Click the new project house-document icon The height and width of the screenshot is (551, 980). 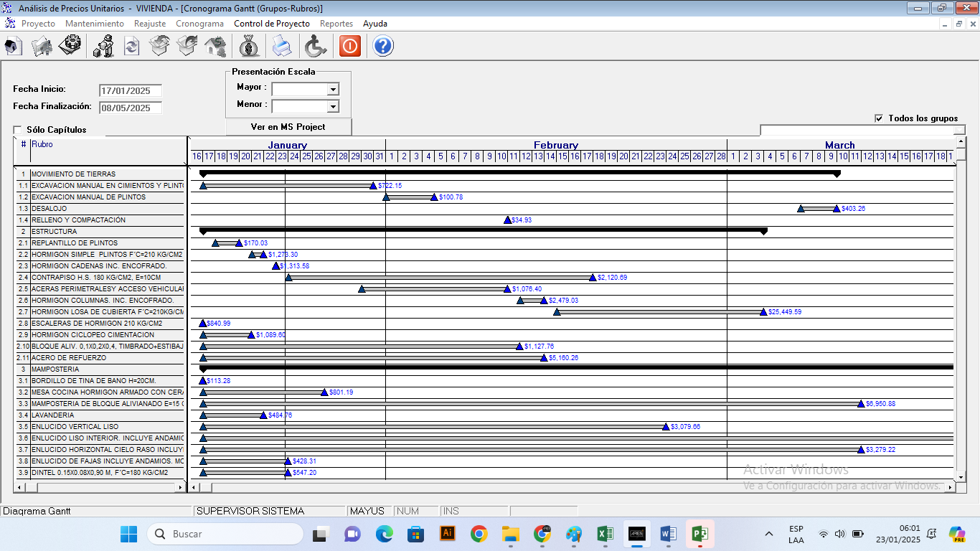point(14,47)
